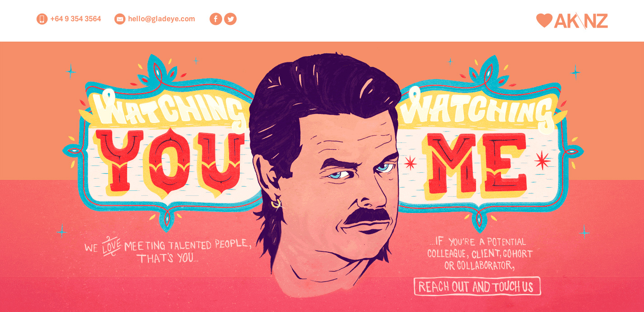The height and width of the screenshot is (312, 644).
Task: Click the big red ME lettering
Action: (475, 163)
